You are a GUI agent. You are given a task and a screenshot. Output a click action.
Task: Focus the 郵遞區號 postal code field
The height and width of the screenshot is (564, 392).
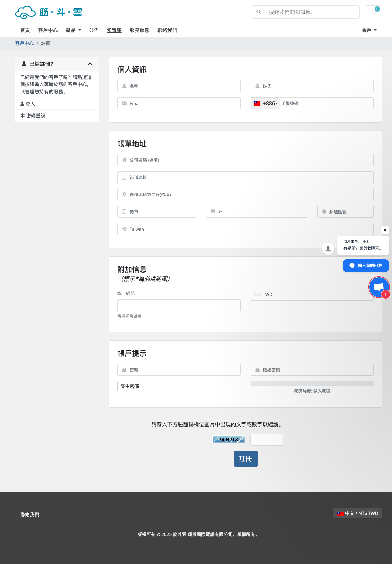345,212
